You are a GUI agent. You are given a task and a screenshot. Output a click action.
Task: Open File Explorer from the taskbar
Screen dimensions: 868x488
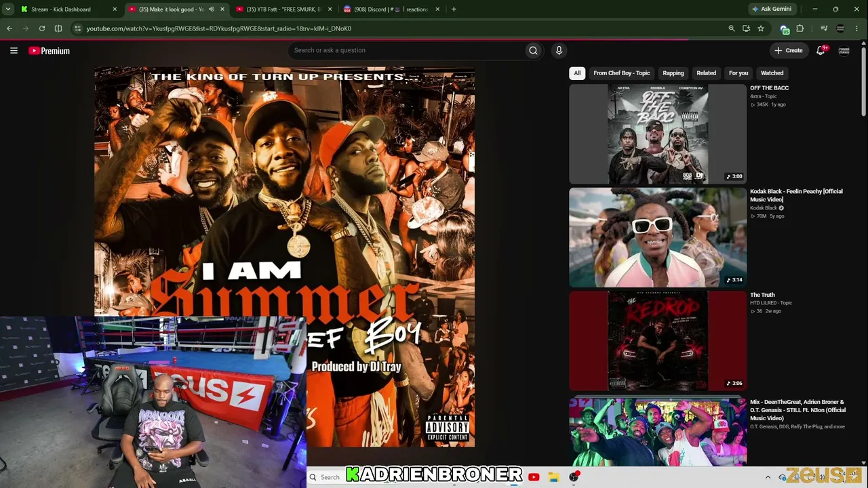554,477
